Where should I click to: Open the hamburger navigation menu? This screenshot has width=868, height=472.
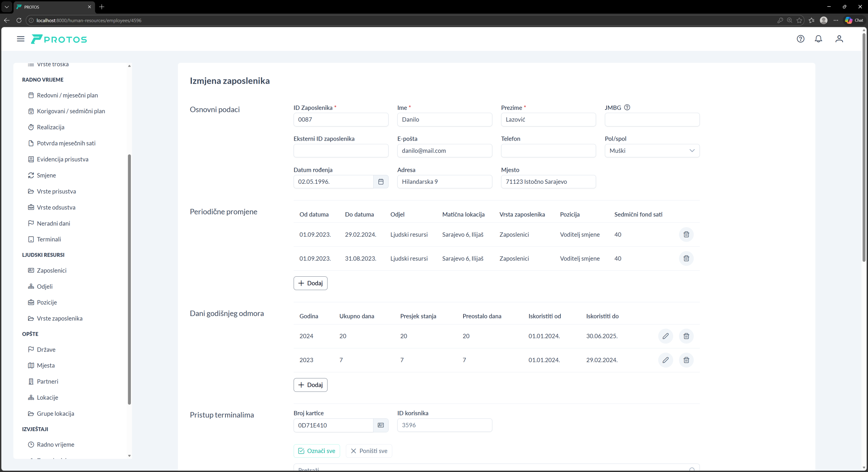(x=21, y=39)
